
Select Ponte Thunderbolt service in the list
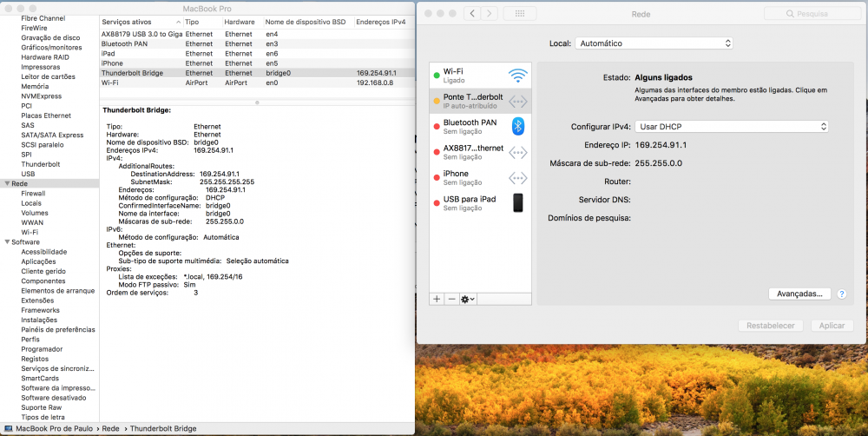[x=480, y=101]
